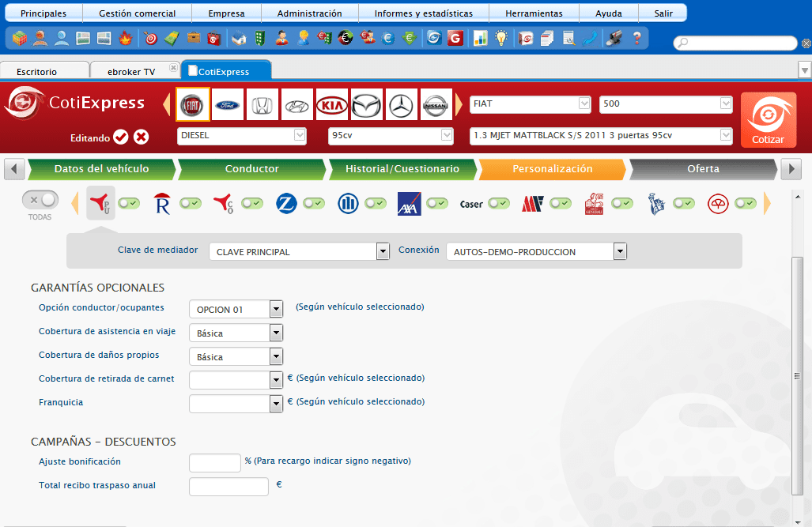812x527 pixels.
Task: Open Opción conductor/ocupantes dropdown
Action: pos(236,309)
